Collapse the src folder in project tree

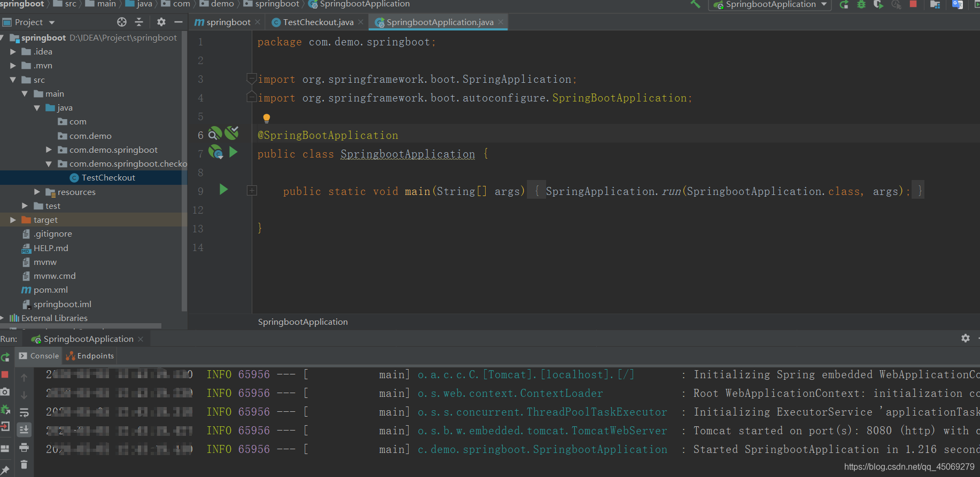pos(13,80)
